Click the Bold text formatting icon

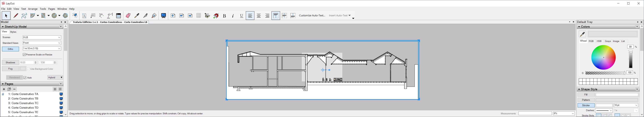[x=224, y=16]
